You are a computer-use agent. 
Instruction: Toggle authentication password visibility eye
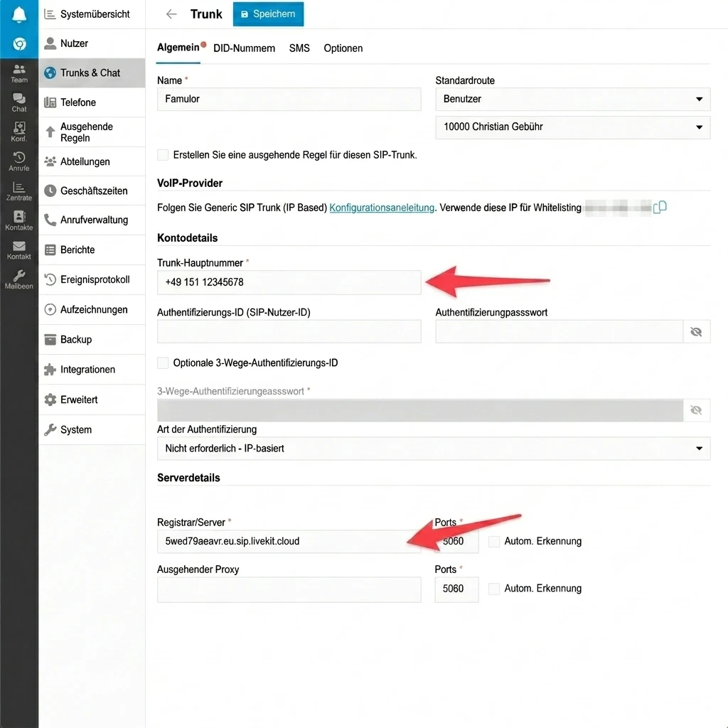696,331
